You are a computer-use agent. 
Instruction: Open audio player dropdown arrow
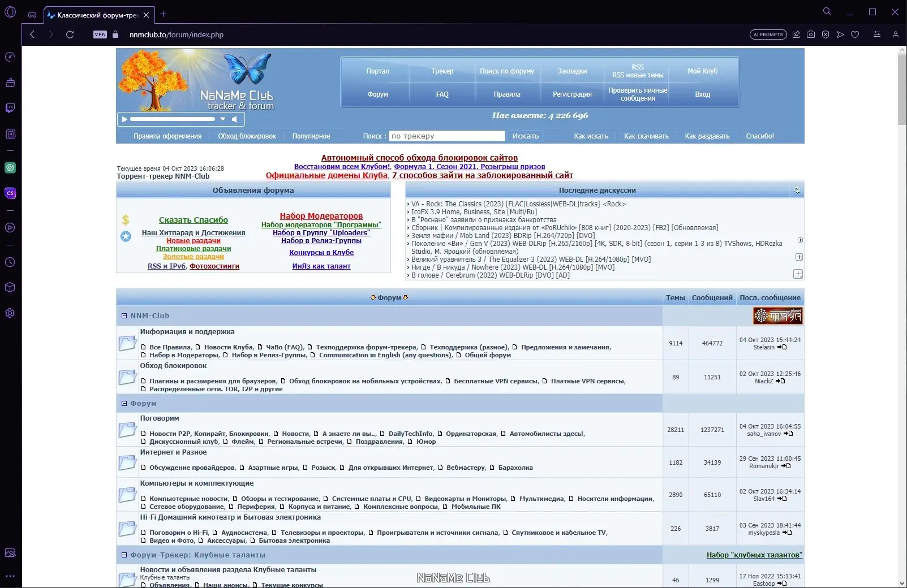(223, 119)
